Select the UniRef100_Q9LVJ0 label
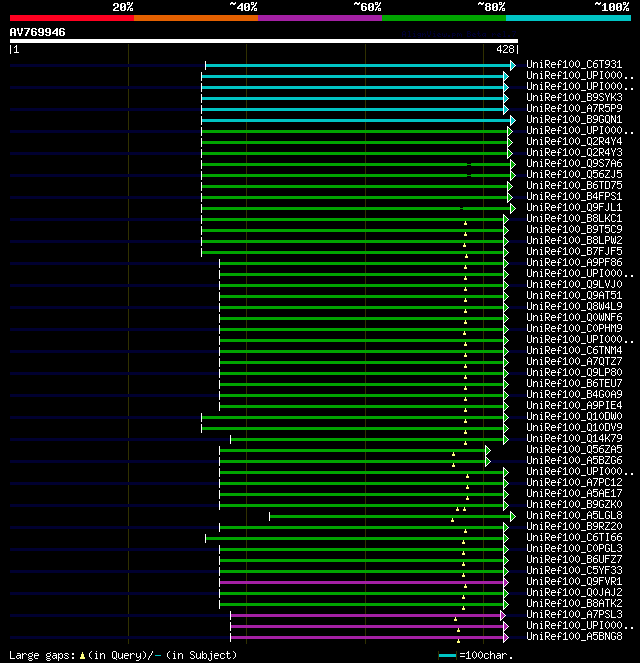The width and height of the screenshot is (640, 663). [574, 284]
